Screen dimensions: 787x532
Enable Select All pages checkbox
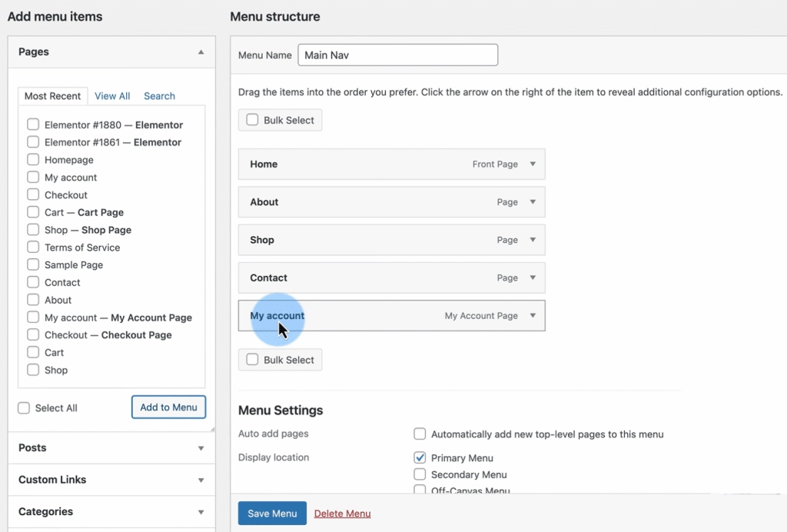click(24, 408)
